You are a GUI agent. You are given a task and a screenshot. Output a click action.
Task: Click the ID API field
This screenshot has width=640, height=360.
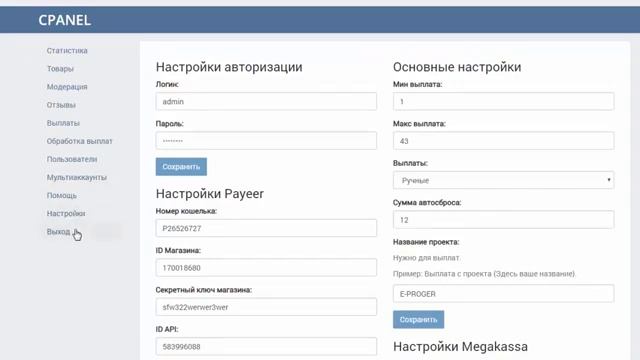pos(266,347)
